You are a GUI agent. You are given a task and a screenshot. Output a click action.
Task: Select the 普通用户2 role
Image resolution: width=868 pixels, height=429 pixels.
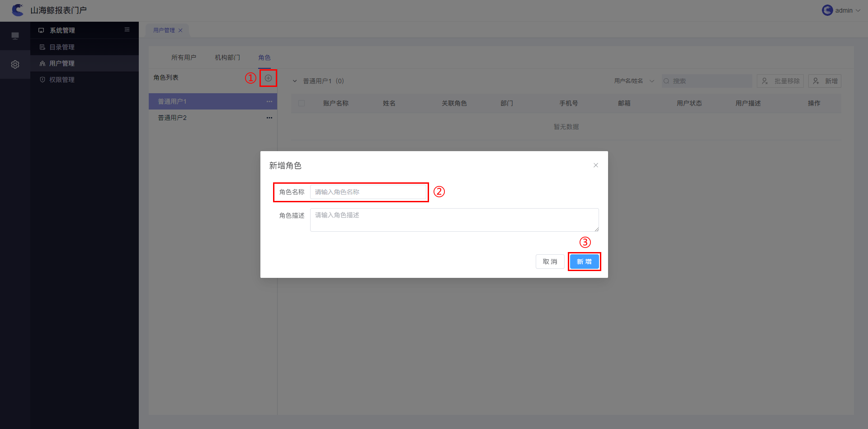(x=212, y=118)
